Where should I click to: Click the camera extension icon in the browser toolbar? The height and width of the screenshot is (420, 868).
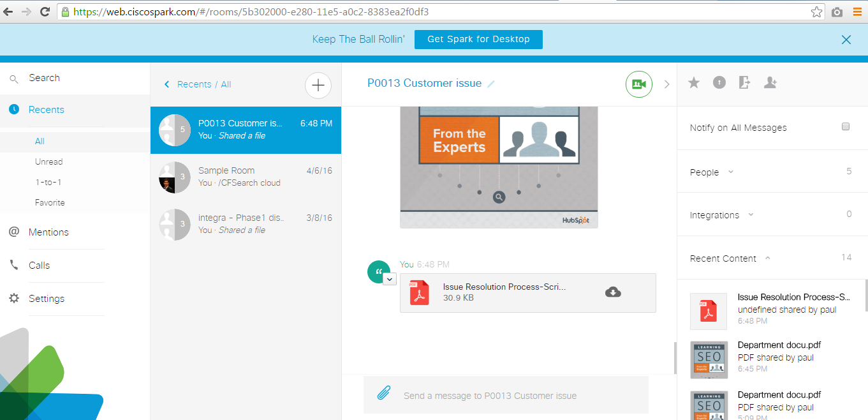coord(837,12)
